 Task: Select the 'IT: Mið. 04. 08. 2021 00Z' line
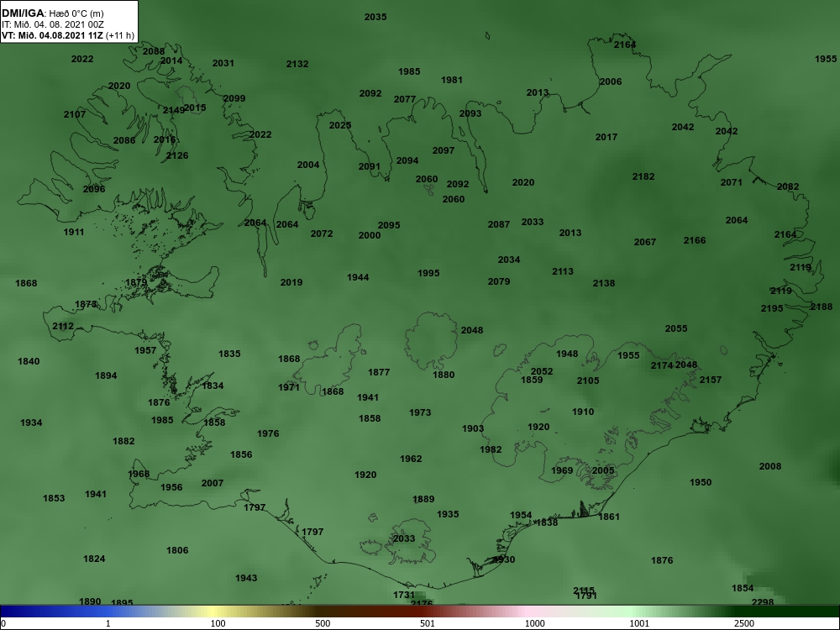pyautogui.click(x=52, y=24)
